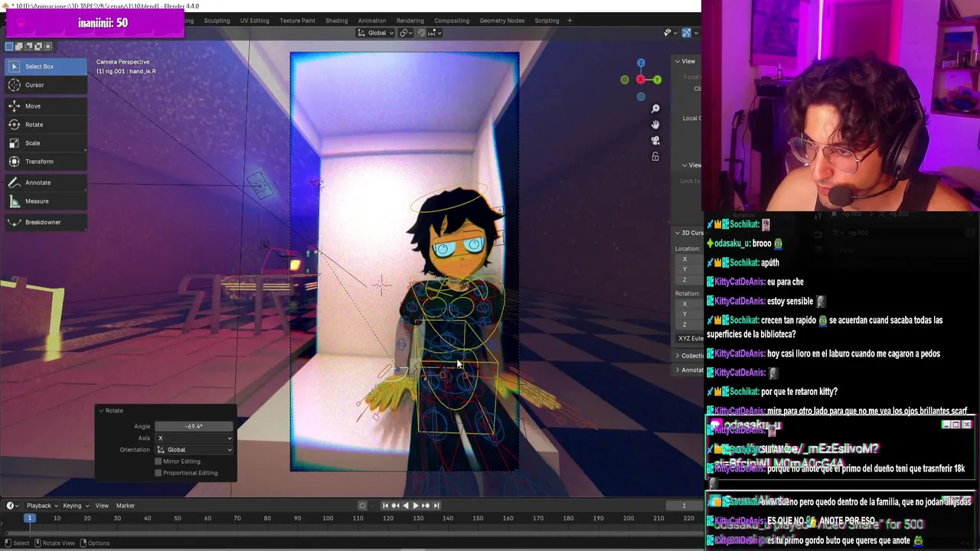The image size is (980, 551).
Task: Open the Scripting workspace tab
Action: 547,21
